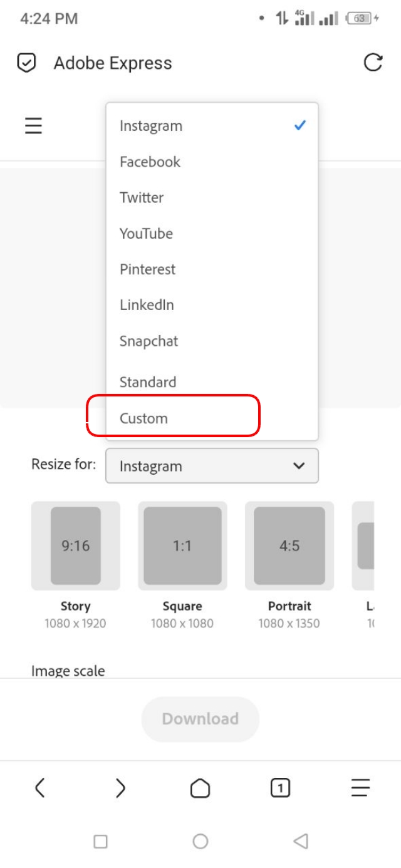
Task: Click the dropdown chevron next to Instagram
Action: point(298,466)
